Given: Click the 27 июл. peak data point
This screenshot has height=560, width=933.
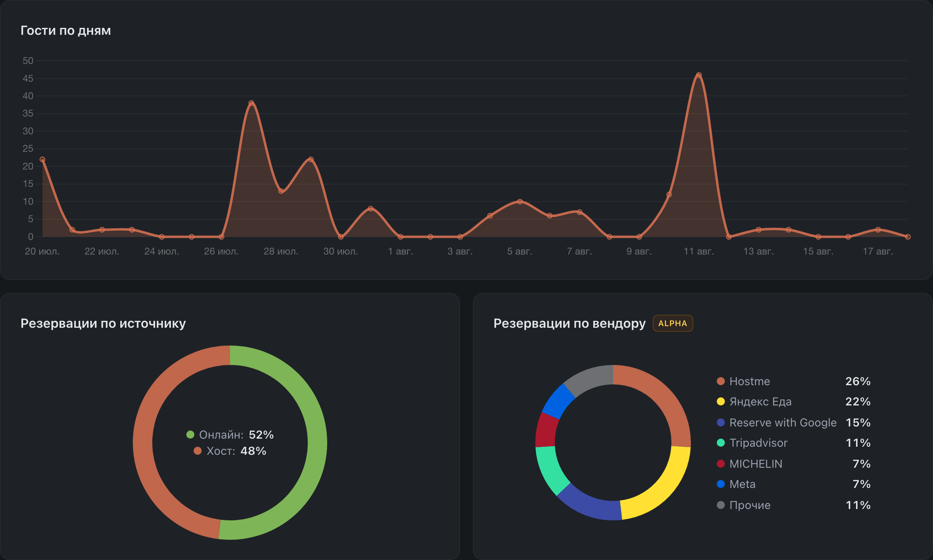Looking at the screenshot, I should [251, 103].
